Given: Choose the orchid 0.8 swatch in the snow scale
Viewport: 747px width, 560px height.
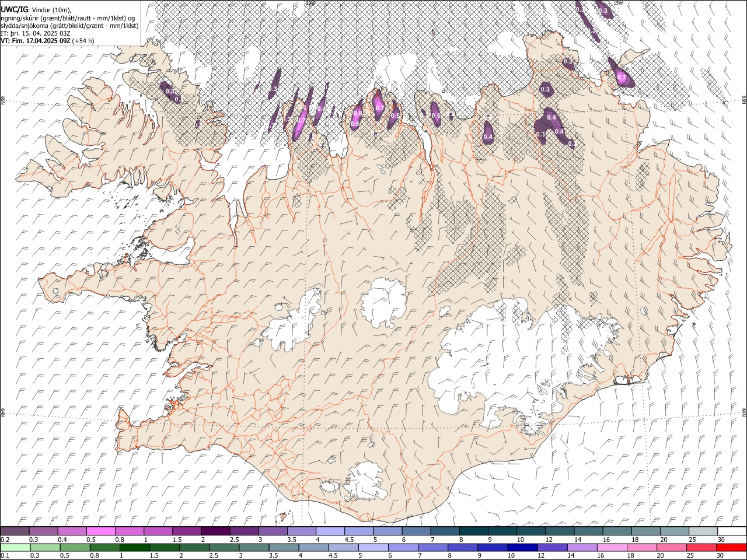Looking at the screenshot, I should coord(129,531).
